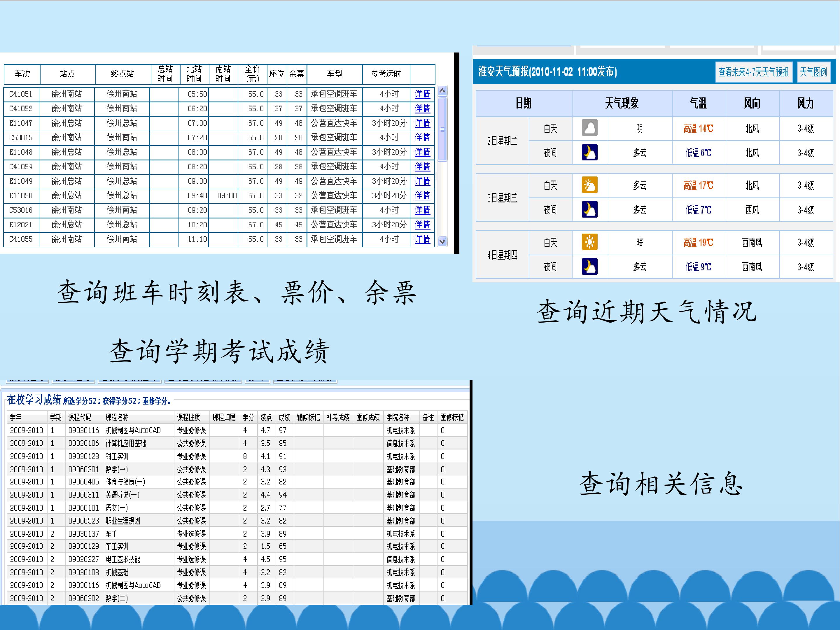Click 低温 6℃ temperature text
This screenshot has height=630, width=840.
tap(698, 153)
